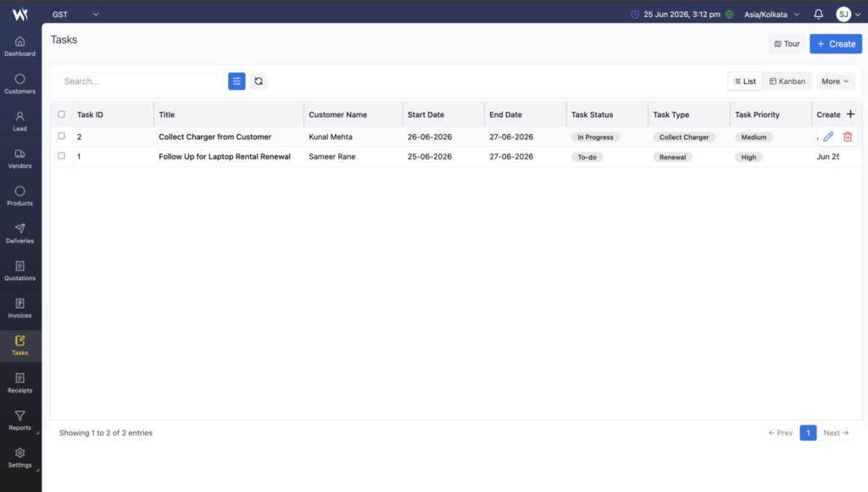Image resolution: width=868 pixels, height=492 pixels.
Task: Sort by Start Date column
Action: [426, 115]
